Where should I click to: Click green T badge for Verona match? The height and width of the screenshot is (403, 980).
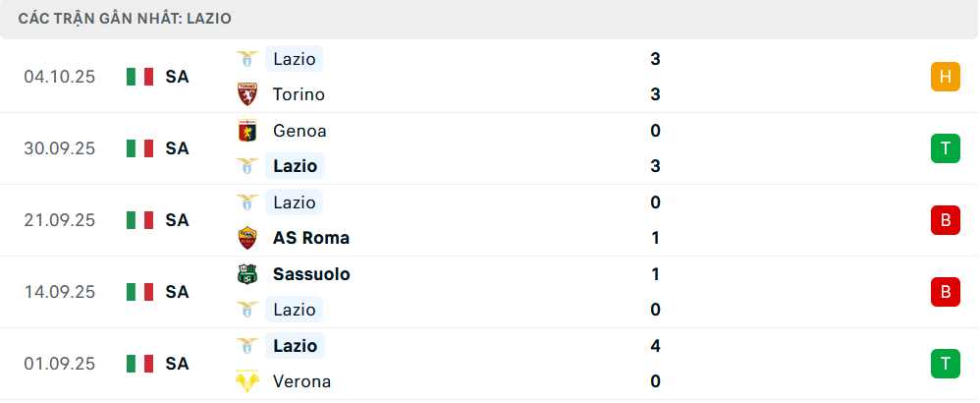click(x=945, y=364)
